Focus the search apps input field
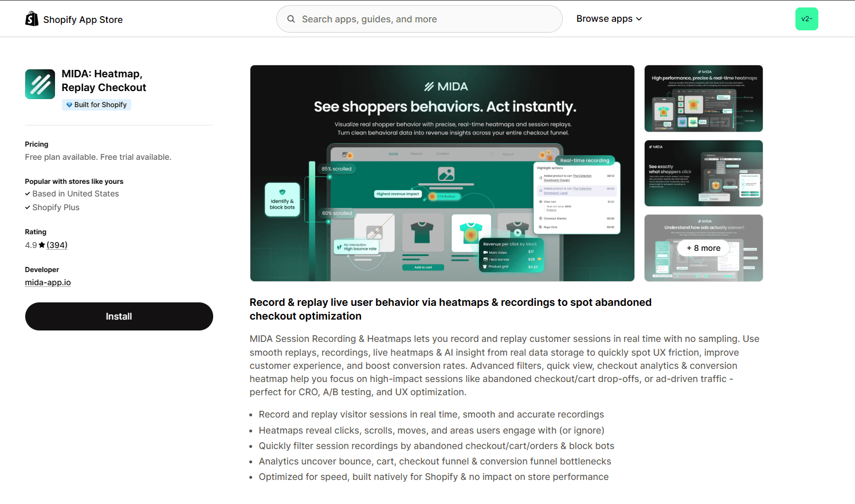855x504 pixels. pos(419,19)
